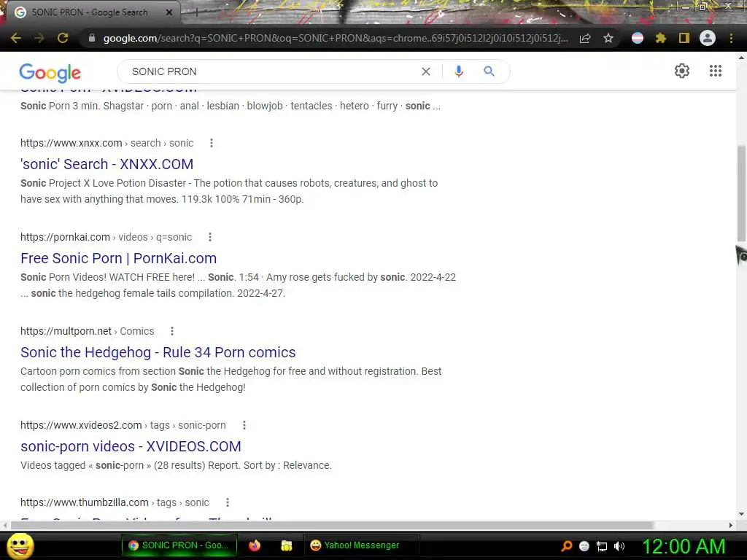The height and width of the screenshot is (560, 747).
Task: Click the horizontal scrollbar thumb
Action: click(x=332, y=525)
